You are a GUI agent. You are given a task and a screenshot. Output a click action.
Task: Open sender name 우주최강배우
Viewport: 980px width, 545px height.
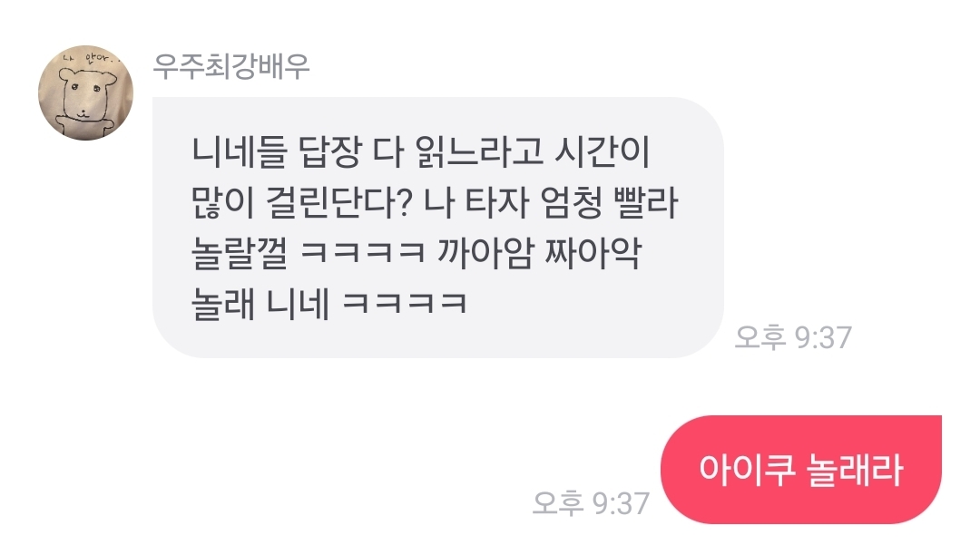(231, 66)
